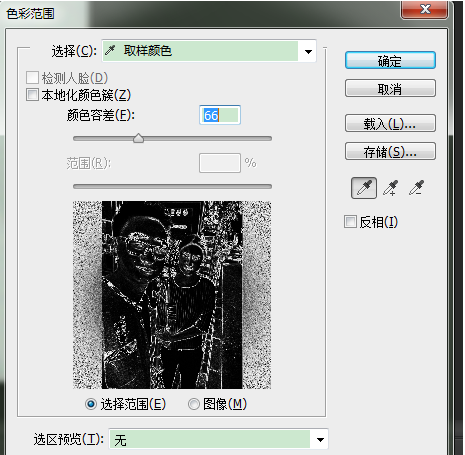Open the 选择 取样颜色 dropdown
This screenshot has height=455, width=465.
(x=209, y=51)
